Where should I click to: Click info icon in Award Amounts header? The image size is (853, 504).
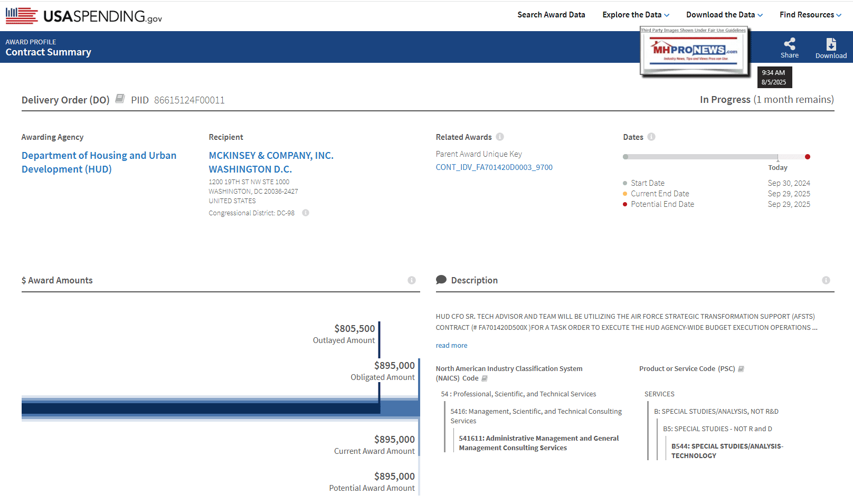(x=412, y=280)
